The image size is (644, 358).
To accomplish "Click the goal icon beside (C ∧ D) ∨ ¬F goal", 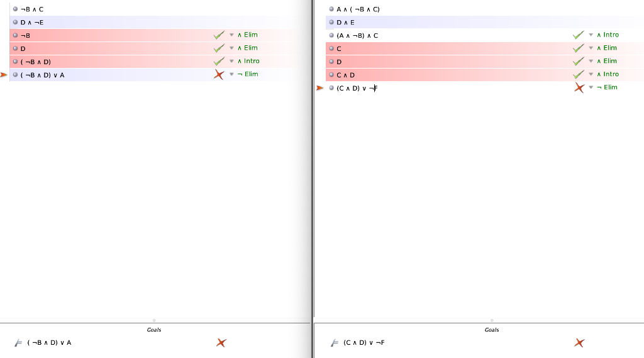I will click(335, 342).
